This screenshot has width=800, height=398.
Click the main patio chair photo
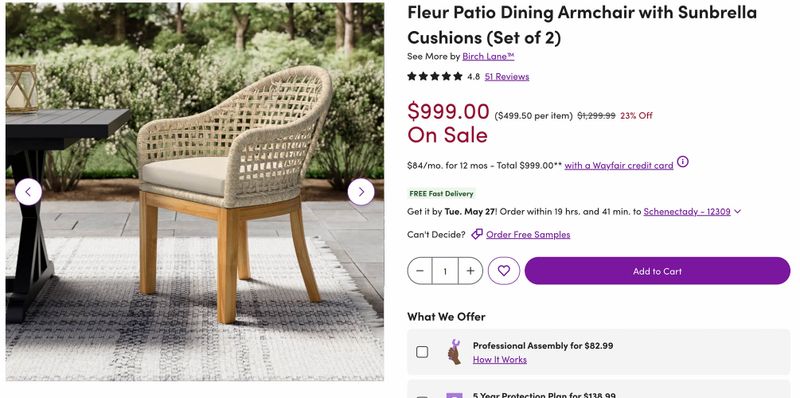(194, 191)
